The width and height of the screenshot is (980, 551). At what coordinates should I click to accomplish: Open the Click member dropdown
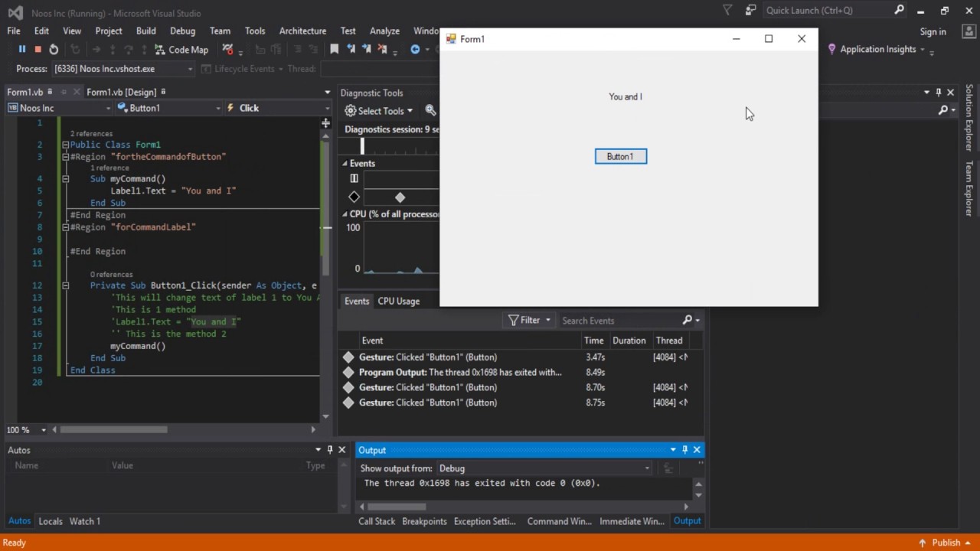tap(279, 108)
